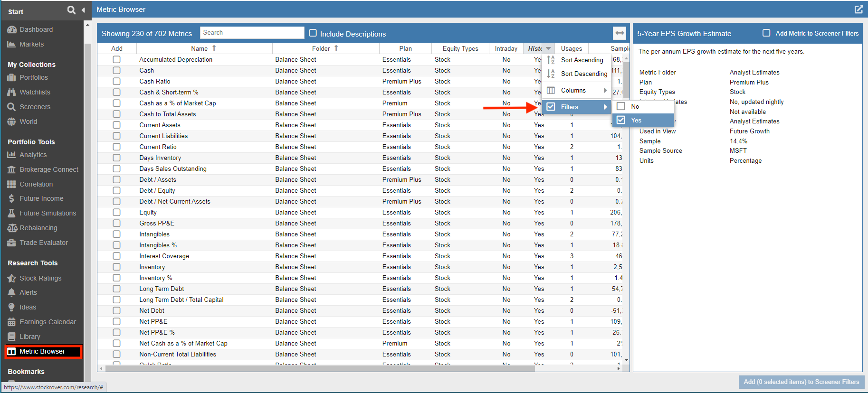Viewport: 868px width, 393px height.
Task: Choose Sort Ascending menu item
Action: 577,60
